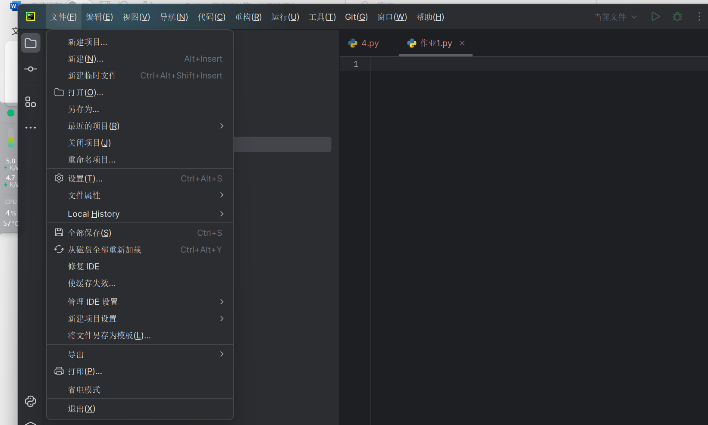The image size is (708, 425).
Task: Open the Python Console icon in sidebar
Action: pyautogui.click(x=31, y=401)
